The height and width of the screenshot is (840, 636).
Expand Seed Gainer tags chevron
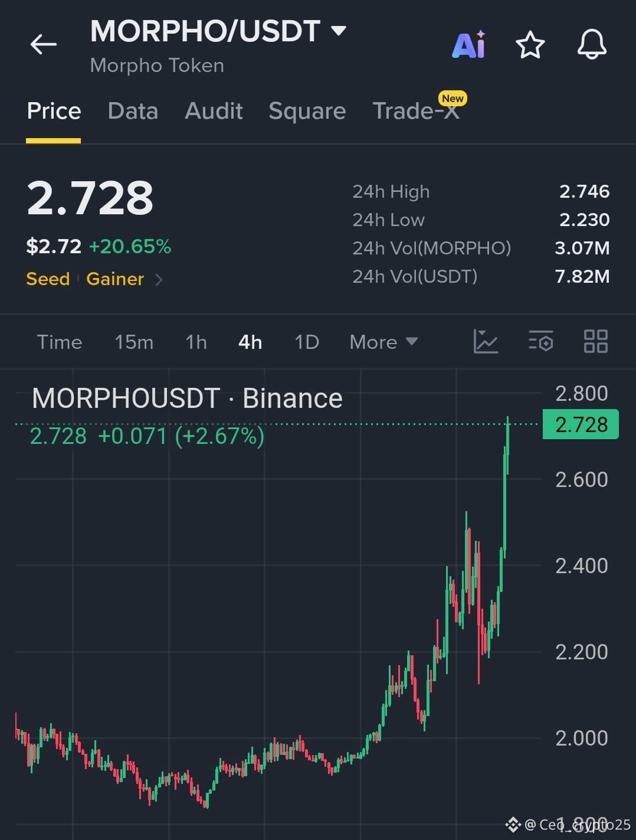pyautogui.click(x=158, y=279)
